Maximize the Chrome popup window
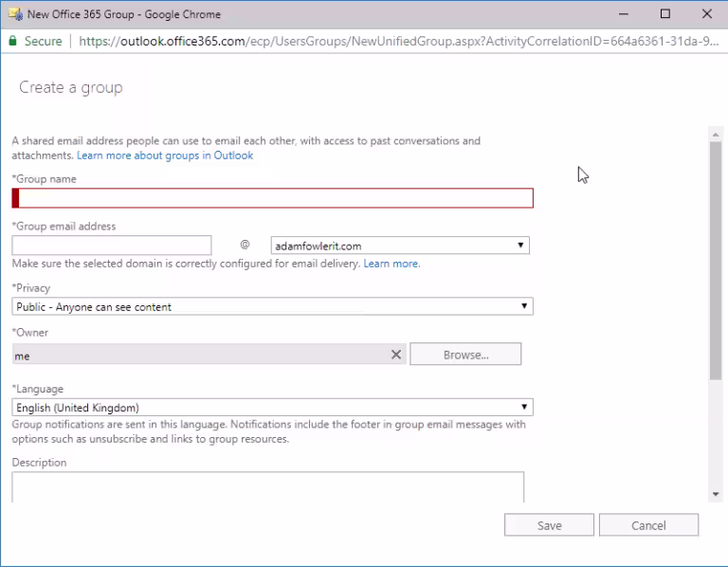 [664, 13]
